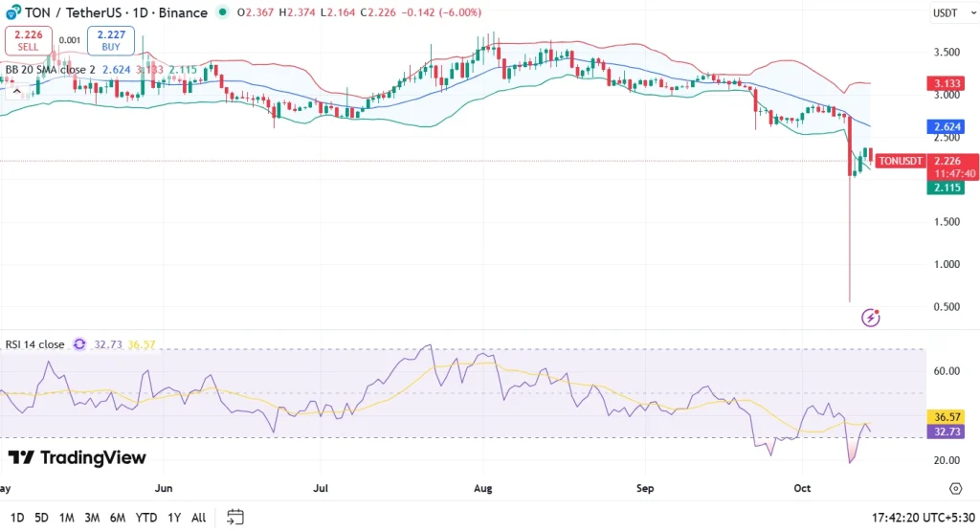Select the 1D time range
Image resolution: width=980 pixels, height=531 pixels.
[x=17, y=518]
